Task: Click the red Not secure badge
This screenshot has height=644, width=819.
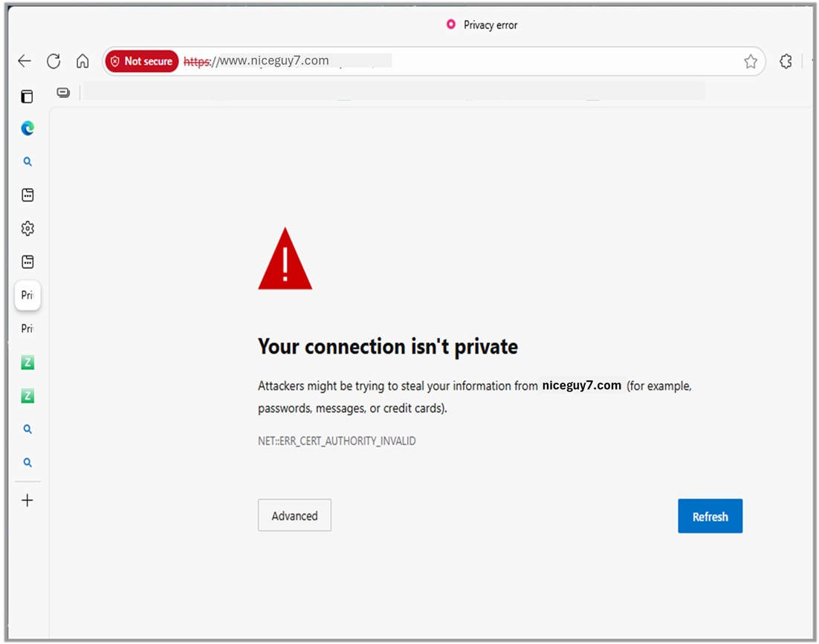Action: (x=141, y=62)
